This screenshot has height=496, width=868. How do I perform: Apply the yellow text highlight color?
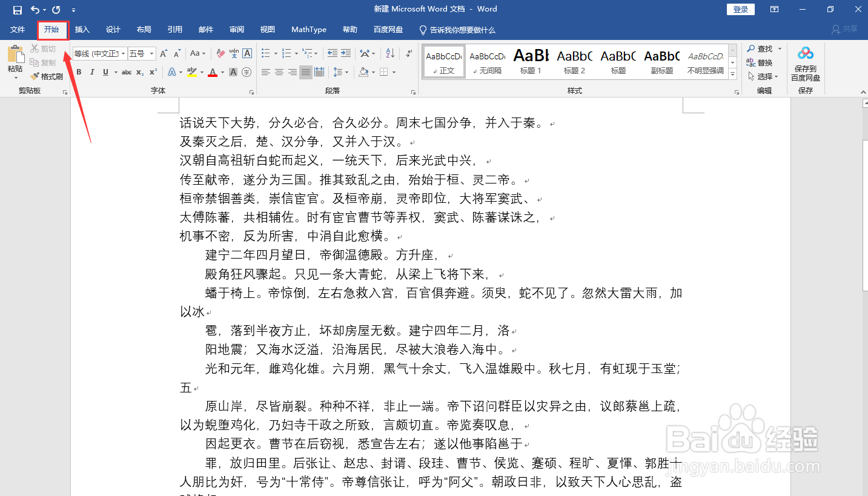[192, 73]
